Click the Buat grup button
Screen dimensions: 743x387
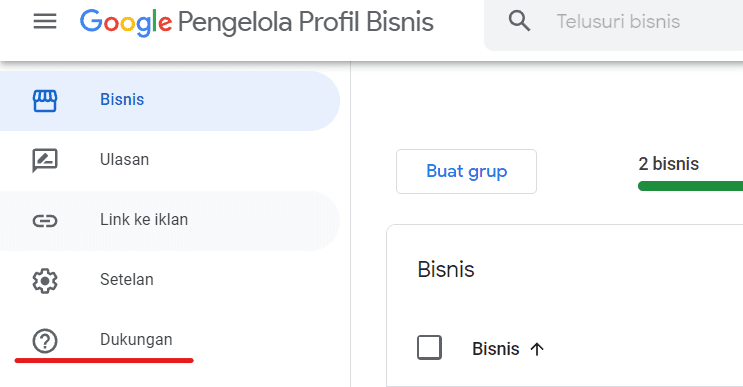pos(466,171)
